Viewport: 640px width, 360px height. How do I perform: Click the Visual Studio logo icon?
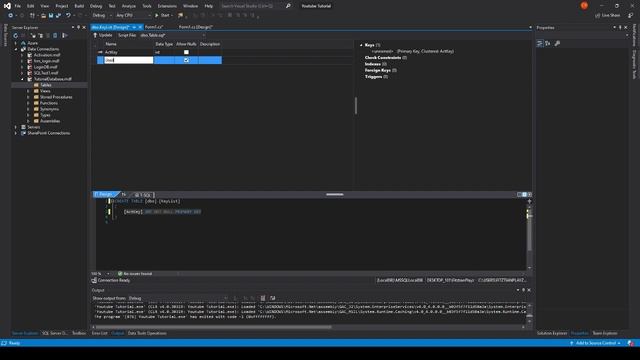pos(7,6)
